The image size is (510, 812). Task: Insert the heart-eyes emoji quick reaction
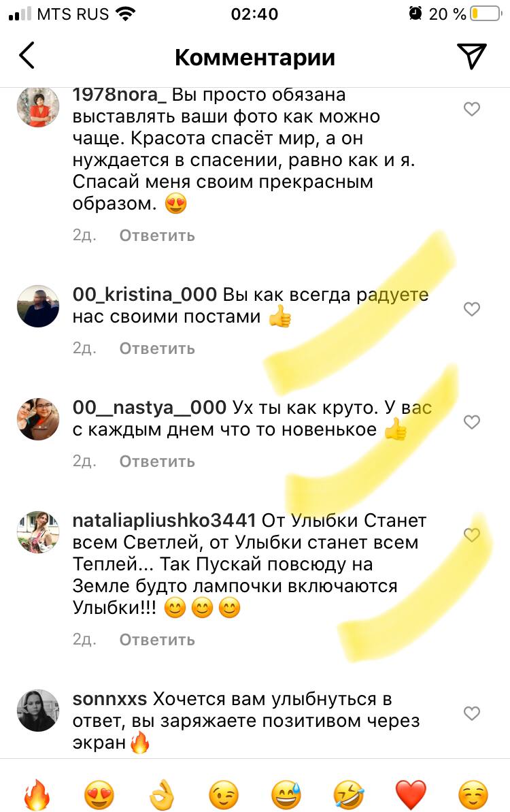(99, 794)
